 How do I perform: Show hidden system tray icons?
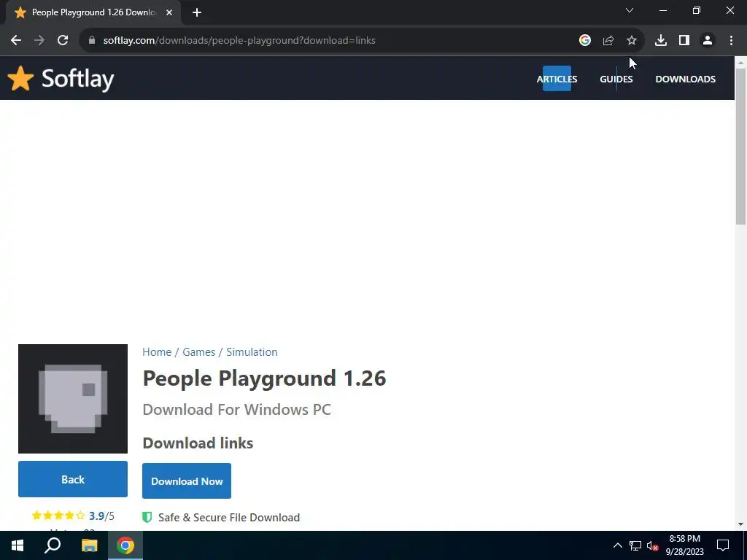point(617,545)
